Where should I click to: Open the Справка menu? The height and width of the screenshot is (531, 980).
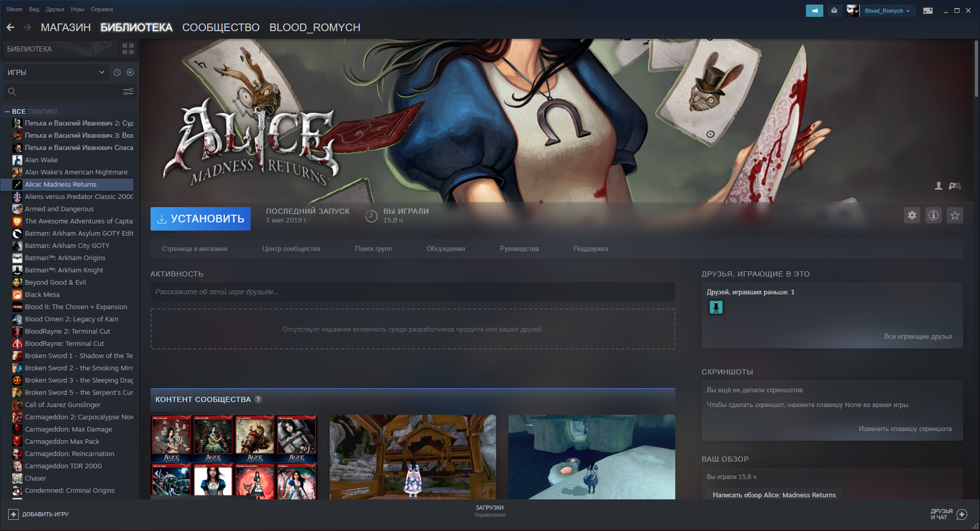click(102, 9)
